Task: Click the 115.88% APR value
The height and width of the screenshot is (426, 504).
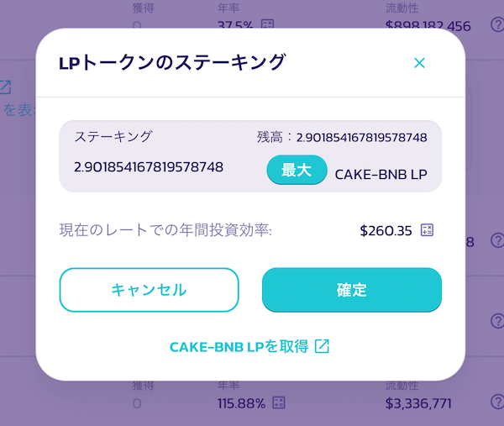Action: click(x=241, y=403)
